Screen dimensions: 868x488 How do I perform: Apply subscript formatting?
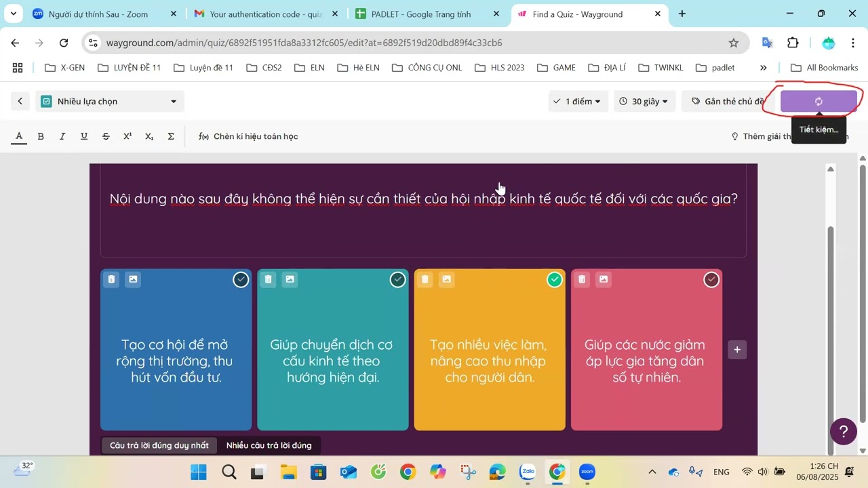click(149, 136)
